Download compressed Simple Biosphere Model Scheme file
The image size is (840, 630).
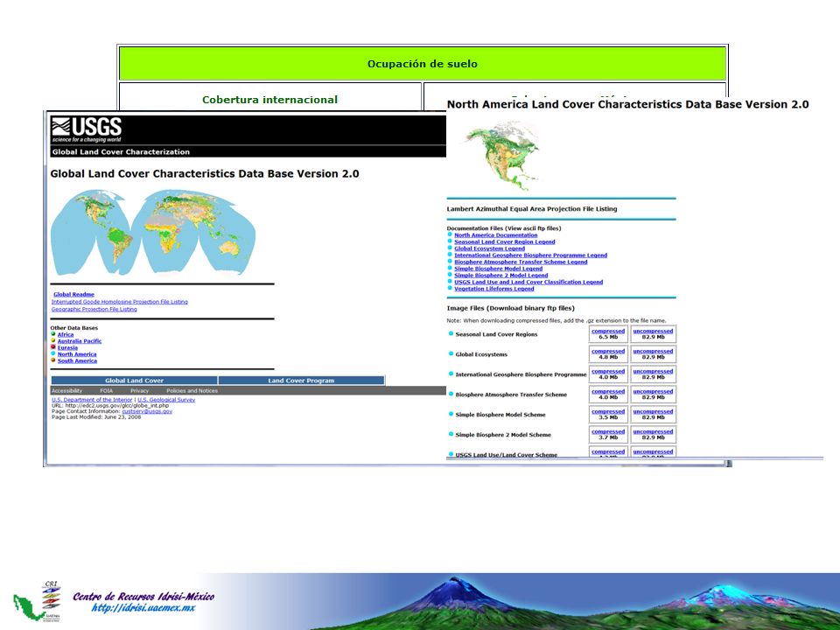608,411
